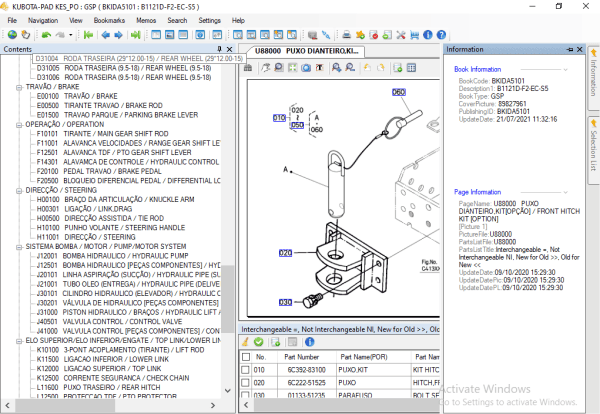Click magnifier with minus above the illustration

(350, 68)
